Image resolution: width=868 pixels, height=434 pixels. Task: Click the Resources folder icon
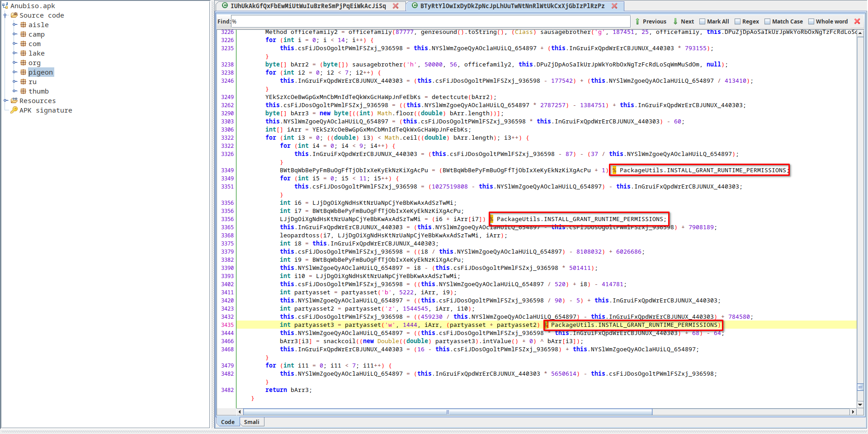(14, 101)
